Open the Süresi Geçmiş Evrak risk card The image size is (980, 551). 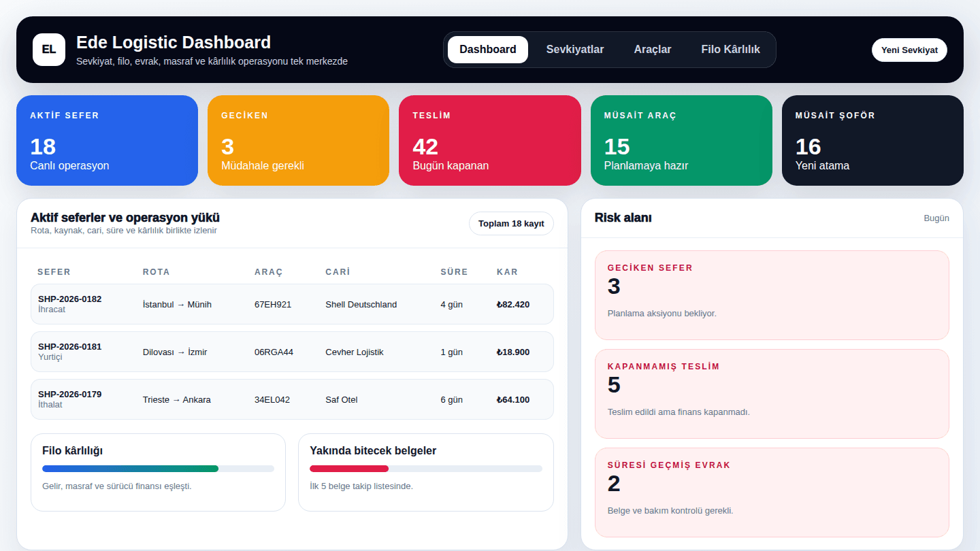[772, 492]
